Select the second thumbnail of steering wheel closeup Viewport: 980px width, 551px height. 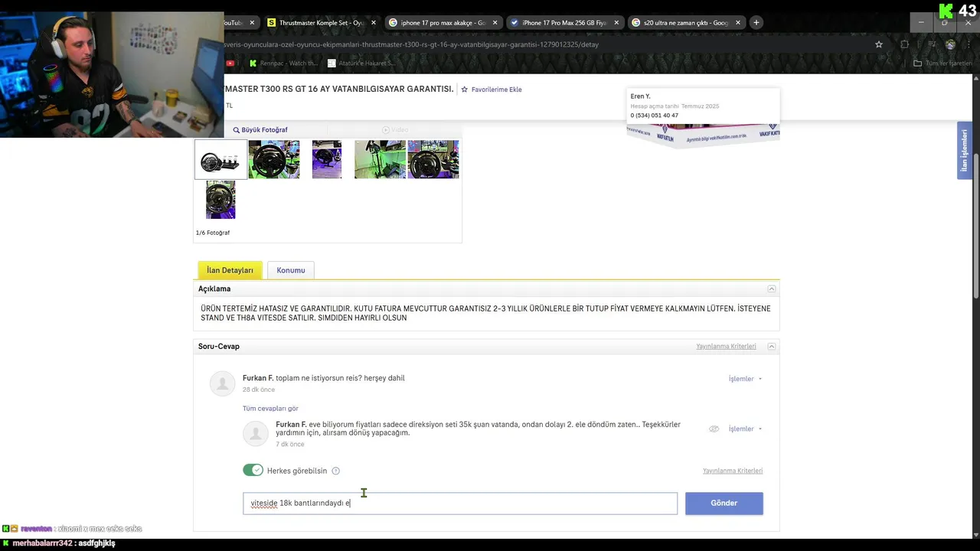274,159
